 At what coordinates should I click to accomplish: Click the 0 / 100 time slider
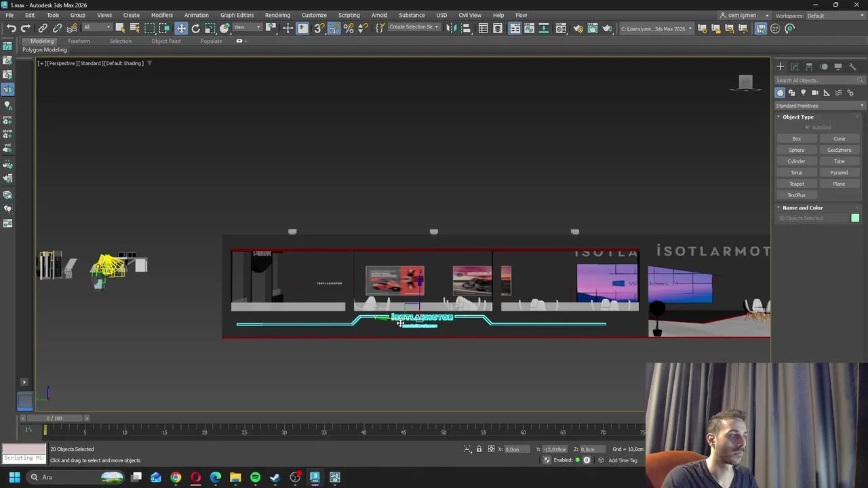click(54, 418)
